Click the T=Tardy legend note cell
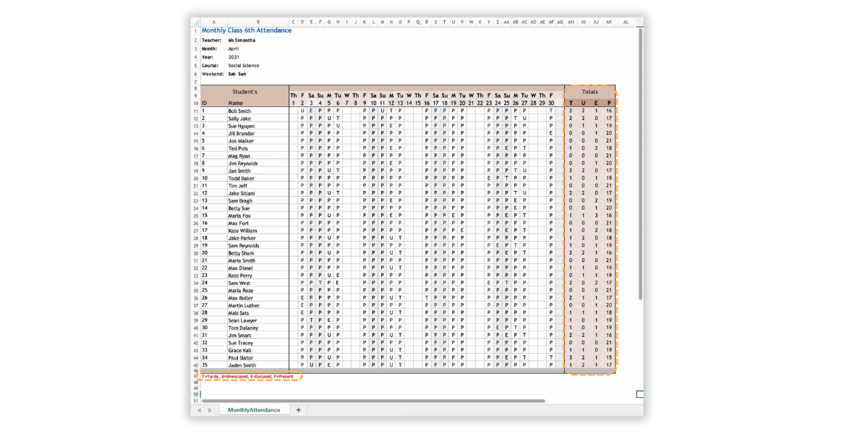This screenshot has width=868, height=434. (247, 377)
